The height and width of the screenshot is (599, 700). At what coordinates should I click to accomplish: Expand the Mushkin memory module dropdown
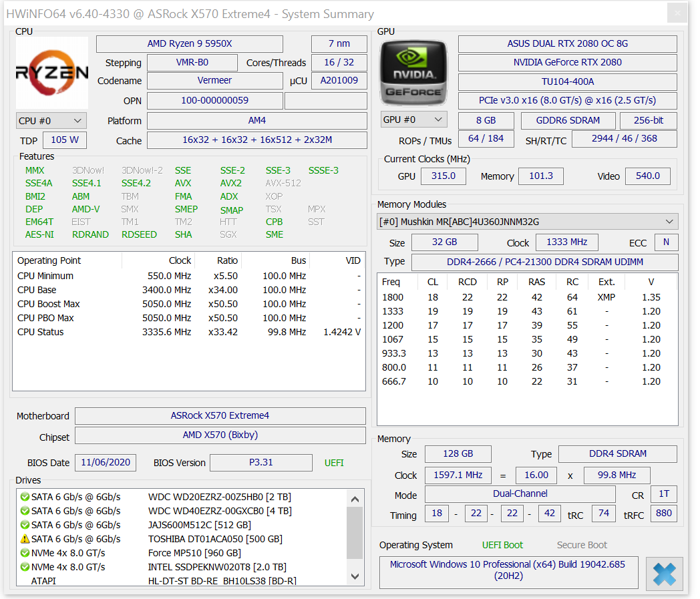coord(527,222)
